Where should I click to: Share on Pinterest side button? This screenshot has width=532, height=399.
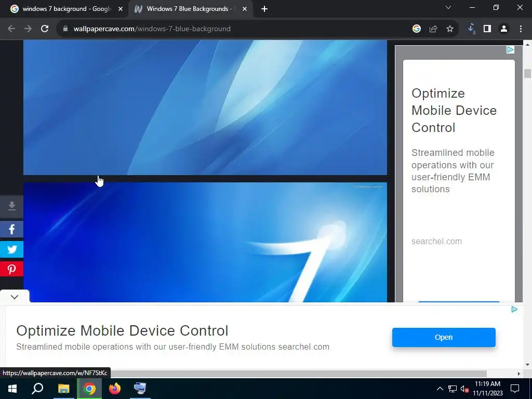coord(11,270)
